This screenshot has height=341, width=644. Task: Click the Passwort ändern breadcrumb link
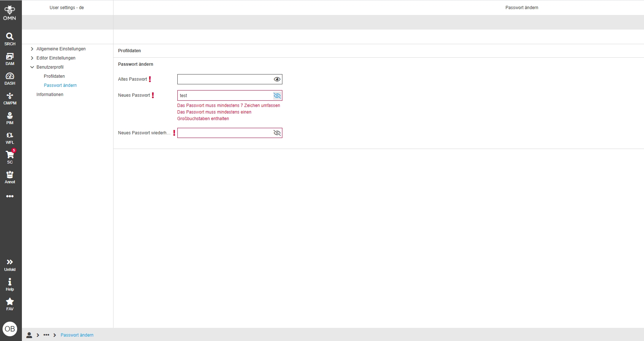pos(77,335)
